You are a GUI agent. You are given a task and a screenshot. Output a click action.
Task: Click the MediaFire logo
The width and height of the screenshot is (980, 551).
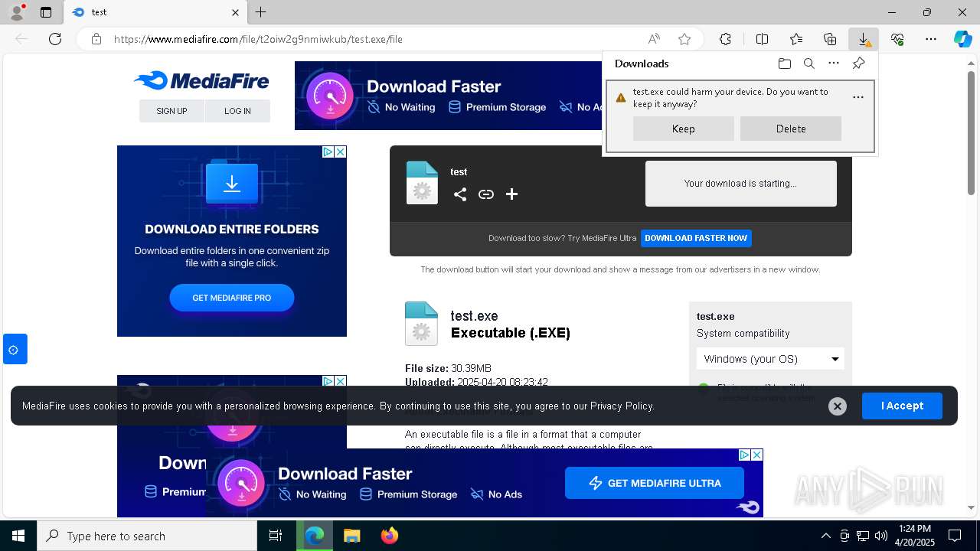pos(201,80)
